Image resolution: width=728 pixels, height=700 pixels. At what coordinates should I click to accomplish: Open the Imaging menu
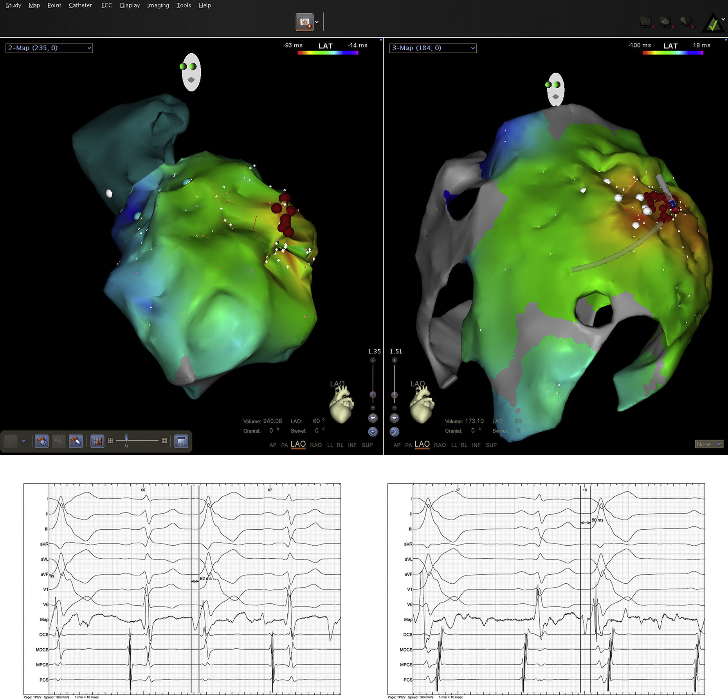pyautogui.click(x=158, y=5)
